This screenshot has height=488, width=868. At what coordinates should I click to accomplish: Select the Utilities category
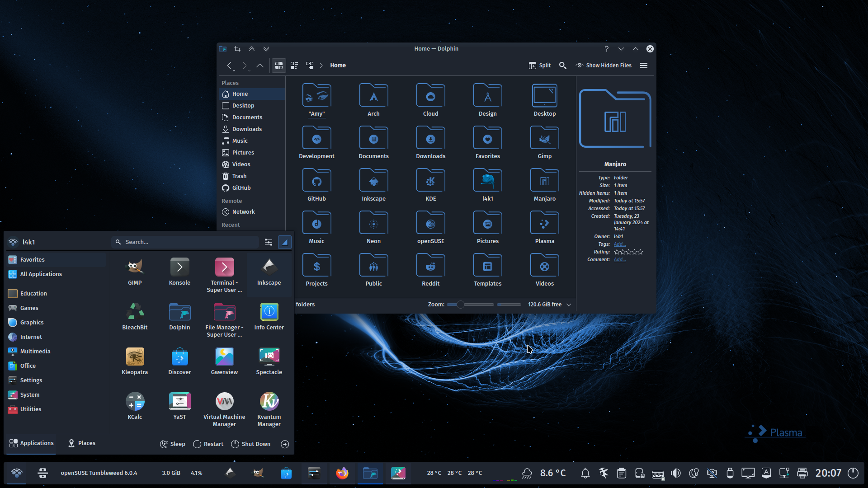click(x=57, y=409)
